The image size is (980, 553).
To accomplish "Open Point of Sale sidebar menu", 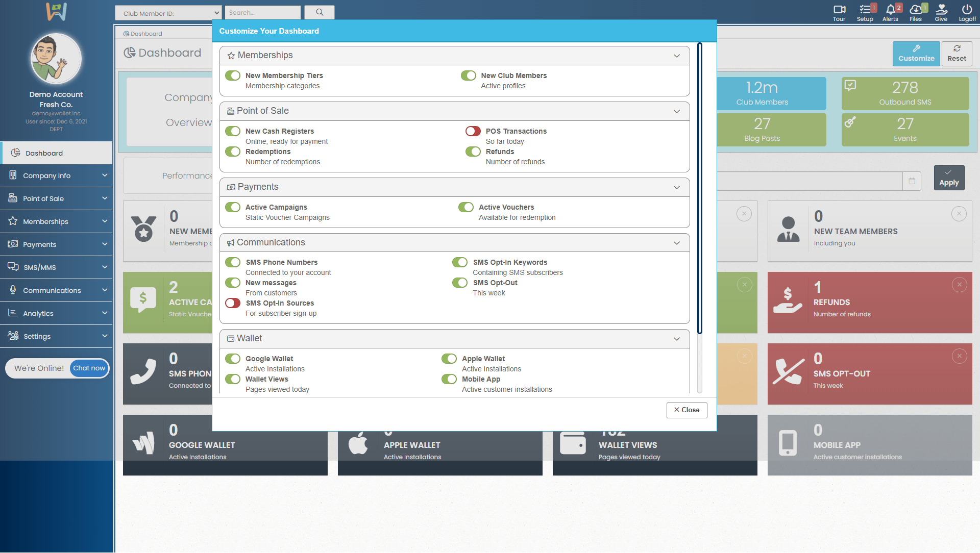I will tap(56, 198).
